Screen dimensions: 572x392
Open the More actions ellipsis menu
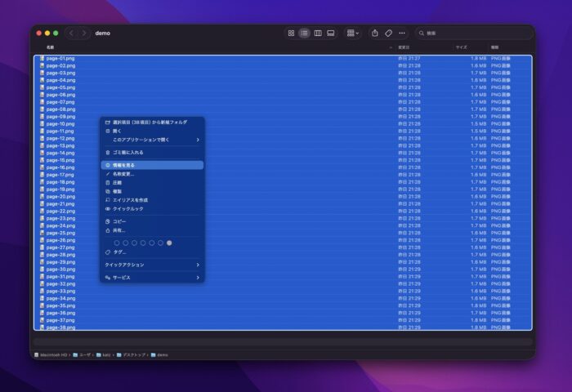[x=402, y=33]
